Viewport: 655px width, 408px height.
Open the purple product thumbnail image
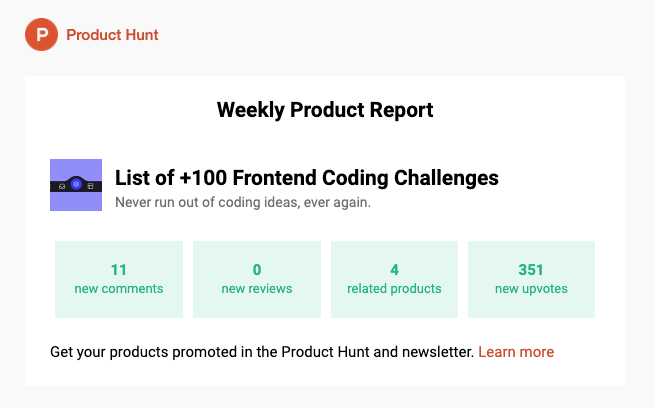(x=76, y=185)
